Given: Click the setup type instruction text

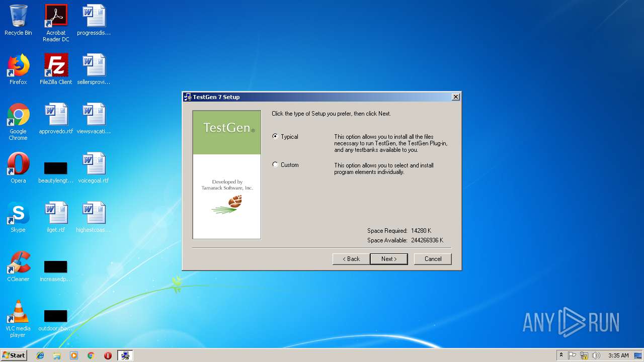Looking at the screenshot, I should 331,114.
